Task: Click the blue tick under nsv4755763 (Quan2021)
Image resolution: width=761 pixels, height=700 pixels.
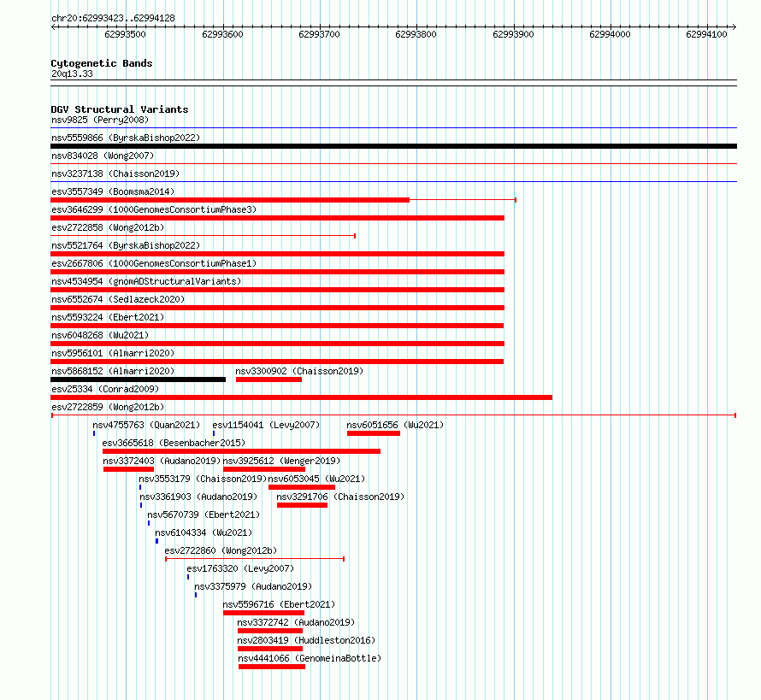Action: [x=94, y=433]
